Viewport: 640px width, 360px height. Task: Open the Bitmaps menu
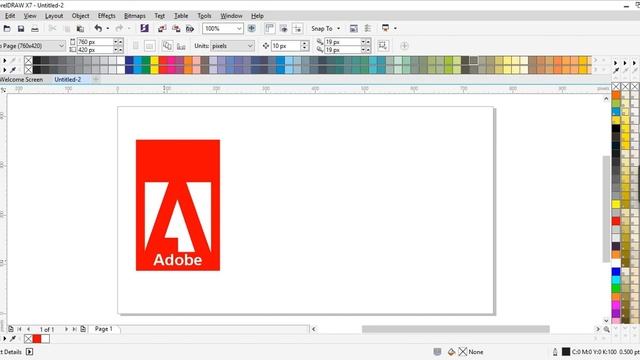point(135,16)
